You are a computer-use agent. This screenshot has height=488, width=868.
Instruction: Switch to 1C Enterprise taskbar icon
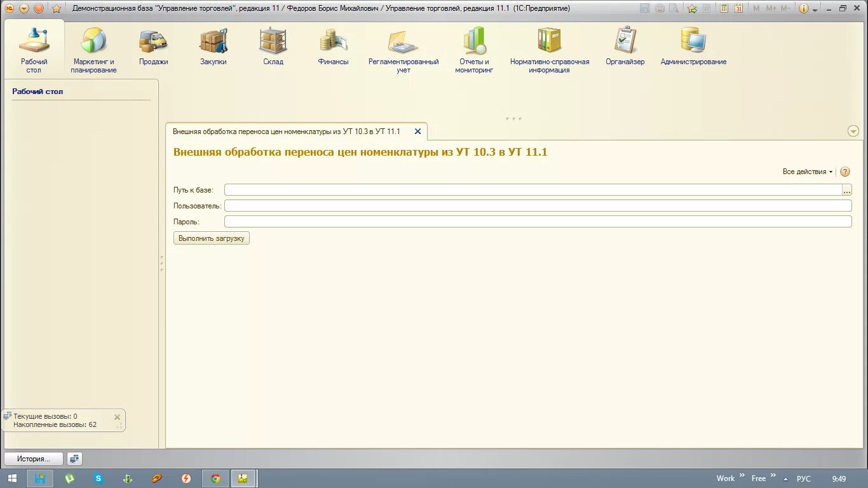pyautogui.click(x=243, y=478)
